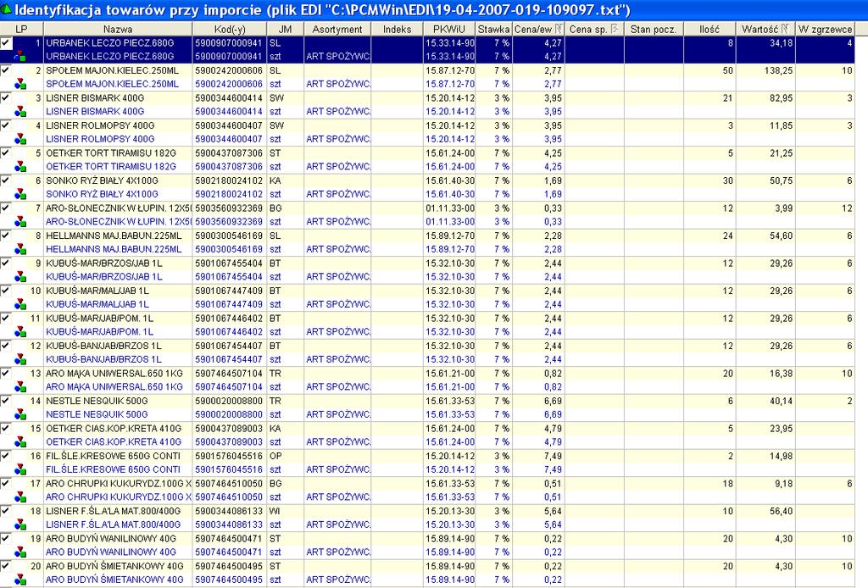Uncheck the row 18 LISNER F.ŚL.A'LA MAT. checkbox
Screen dimensions: 868x588
click(x=6, y=511)
